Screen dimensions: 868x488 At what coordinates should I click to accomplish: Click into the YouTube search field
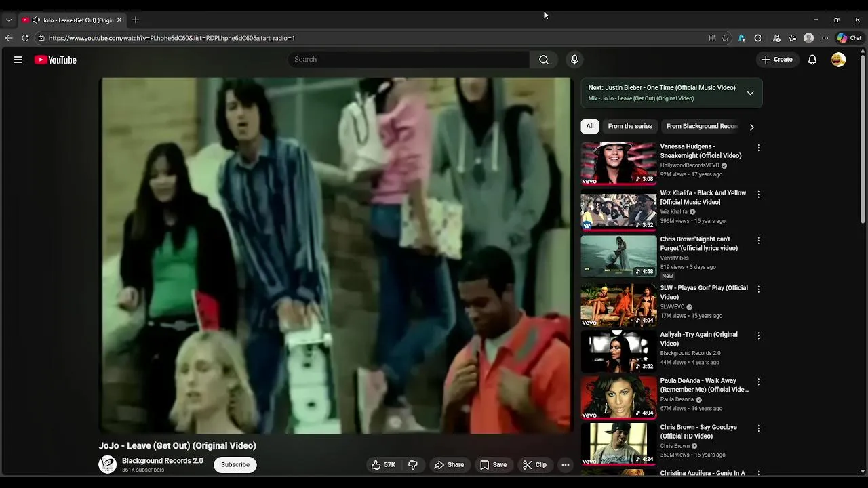coord(409,60)
